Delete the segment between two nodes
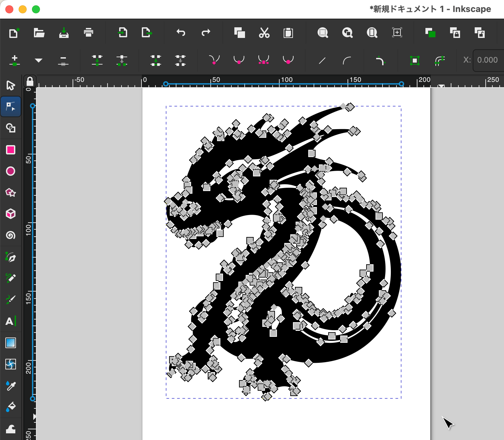 click(x=180, y=60)
